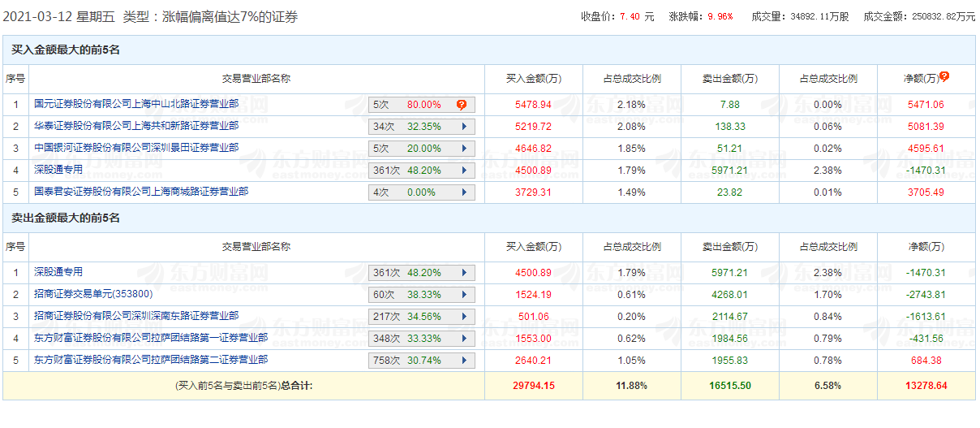Expand the 361次 48.20% box in the sell-side table

pos(422,273)
